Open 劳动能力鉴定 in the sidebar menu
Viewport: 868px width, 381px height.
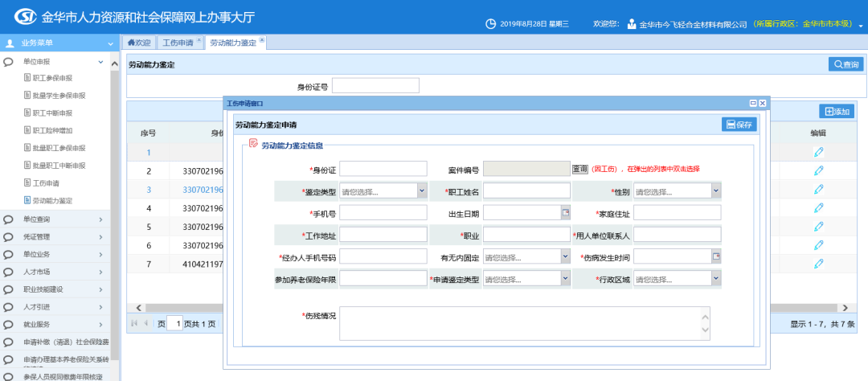point(52,200)
